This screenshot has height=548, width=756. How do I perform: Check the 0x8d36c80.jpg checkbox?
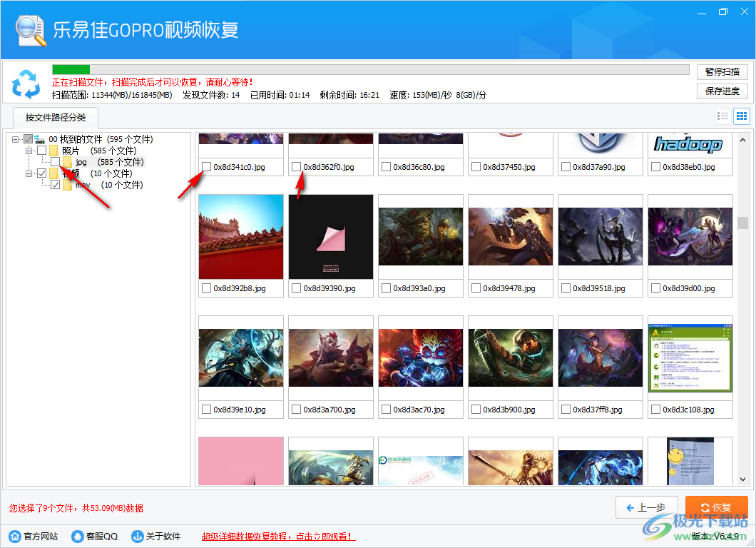click(386, 167)
